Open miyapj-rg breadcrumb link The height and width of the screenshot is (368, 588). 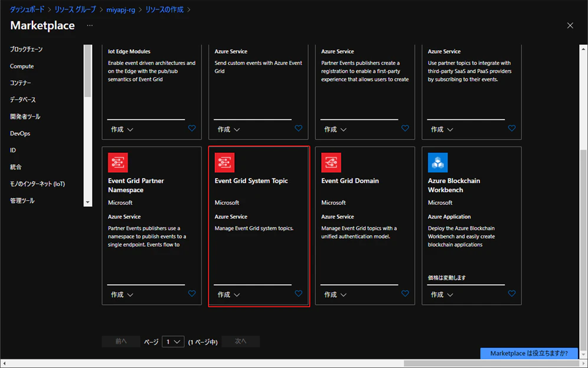(x=121, y=10)
